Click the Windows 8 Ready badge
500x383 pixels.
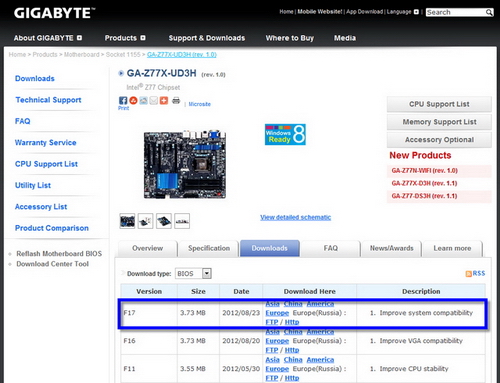pyautogui.click(x=285, y=134)
